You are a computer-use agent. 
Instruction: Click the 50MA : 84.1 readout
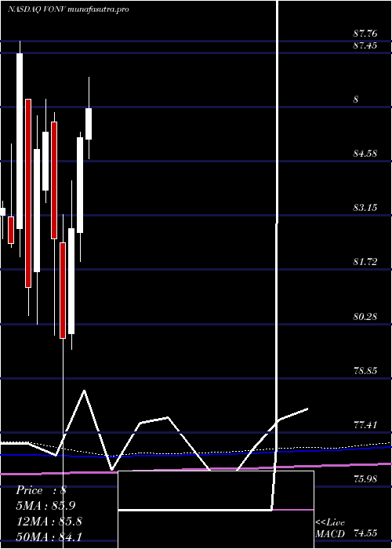[x=49, y=536]
